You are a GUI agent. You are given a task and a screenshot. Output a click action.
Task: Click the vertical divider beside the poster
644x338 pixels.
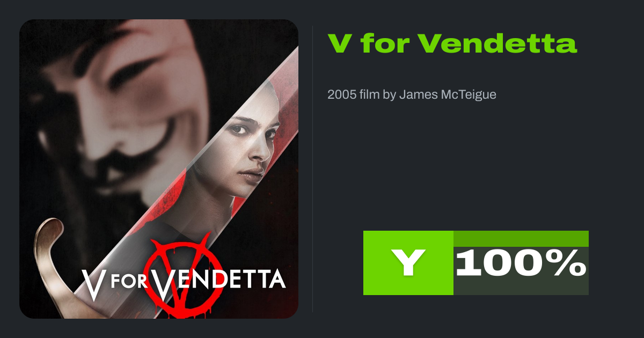312,169
